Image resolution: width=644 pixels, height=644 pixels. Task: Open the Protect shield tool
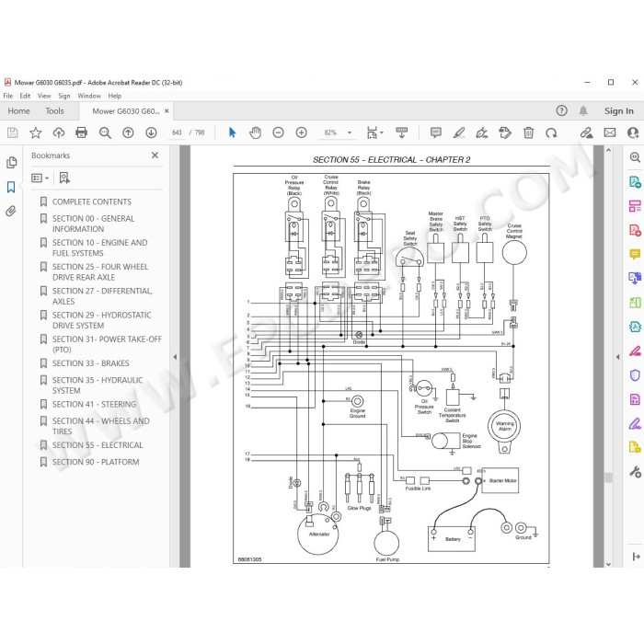[635, 375]
